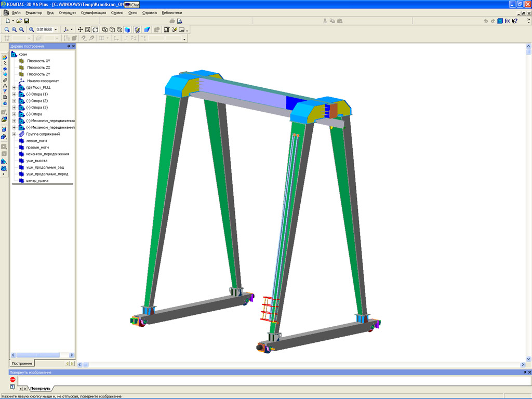Open a file with the folder icon
This screenshot has width=532, height=399.
coord(19,21)
